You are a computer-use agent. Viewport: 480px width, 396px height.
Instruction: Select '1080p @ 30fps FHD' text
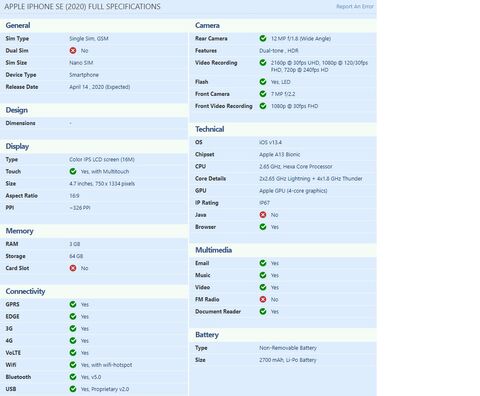coord(294,106)
